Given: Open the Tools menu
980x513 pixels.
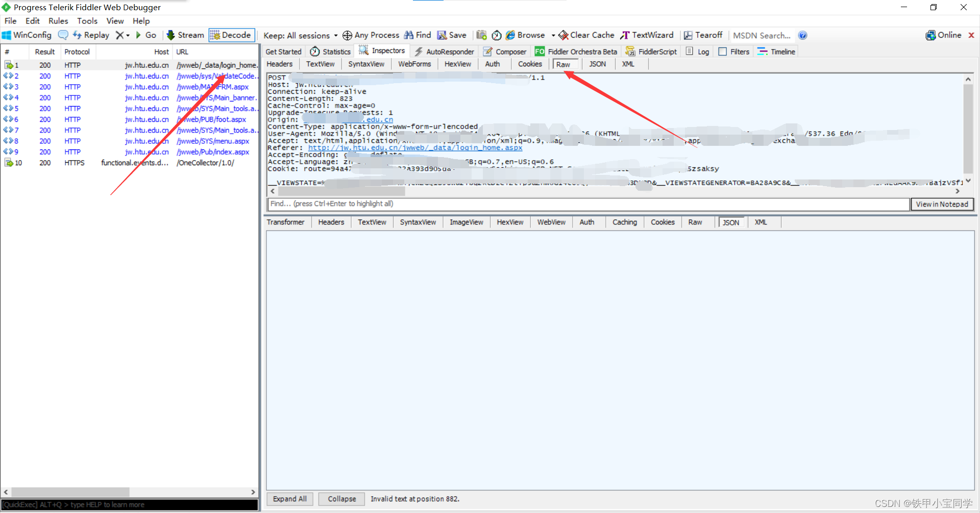Looking at the screenshot, I should tap(87, 21).
